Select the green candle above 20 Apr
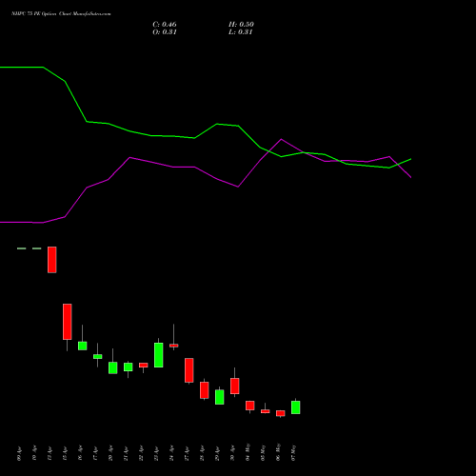Screen dimensions: 476x476 [113, 367]
